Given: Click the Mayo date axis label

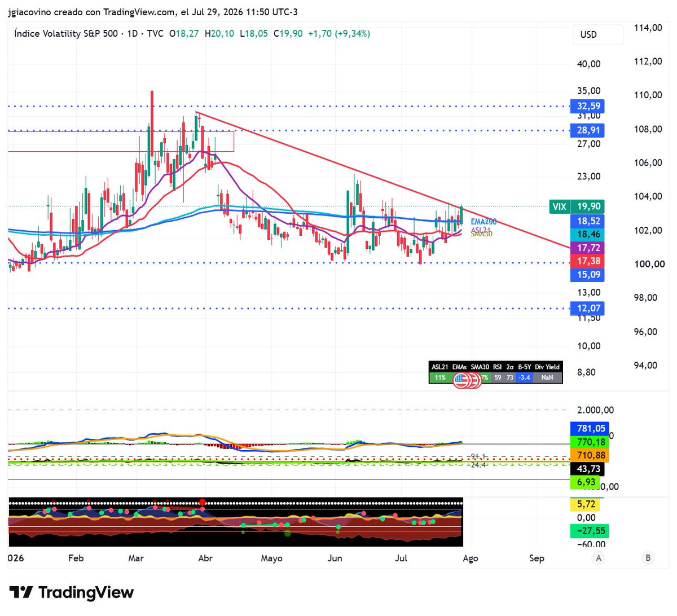Looking at the screenshot, I should click(271, 558).
